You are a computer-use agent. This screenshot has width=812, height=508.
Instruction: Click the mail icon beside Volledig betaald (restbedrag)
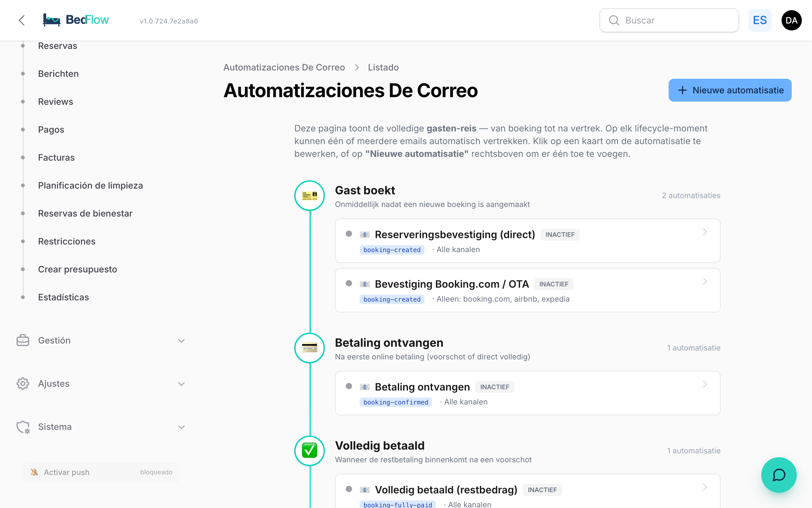click(364, 490)
